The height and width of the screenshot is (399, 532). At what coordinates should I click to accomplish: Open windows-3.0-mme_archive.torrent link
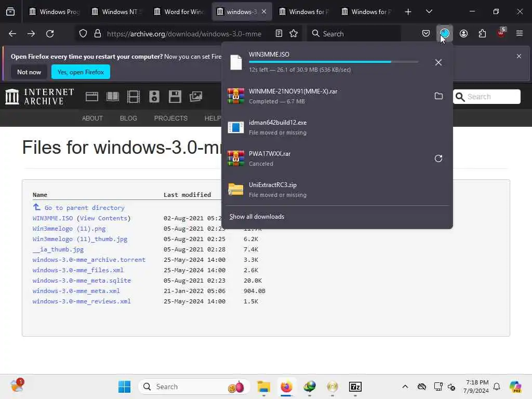89,260
